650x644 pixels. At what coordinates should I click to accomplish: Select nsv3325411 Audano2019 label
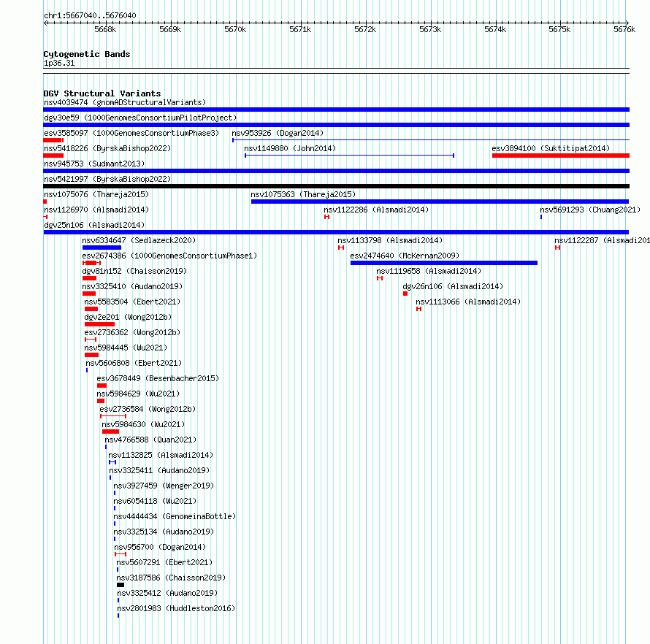click(x=159, y=470)
